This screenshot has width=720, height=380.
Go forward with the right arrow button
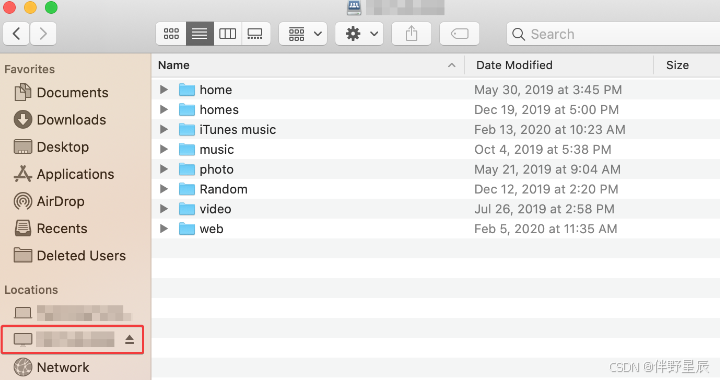click(x=43, y=34)
